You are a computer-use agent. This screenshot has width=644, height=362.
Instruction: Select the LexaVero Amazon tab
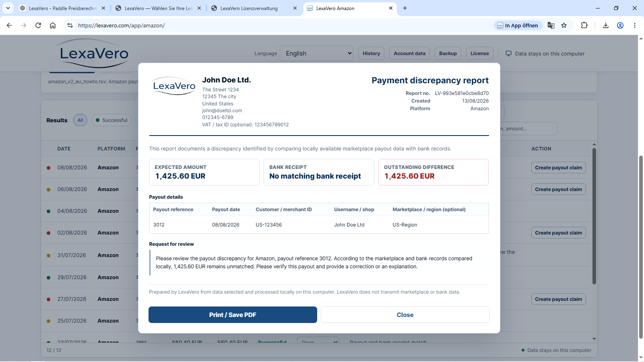pyautogui.click(x=350, y=8)
